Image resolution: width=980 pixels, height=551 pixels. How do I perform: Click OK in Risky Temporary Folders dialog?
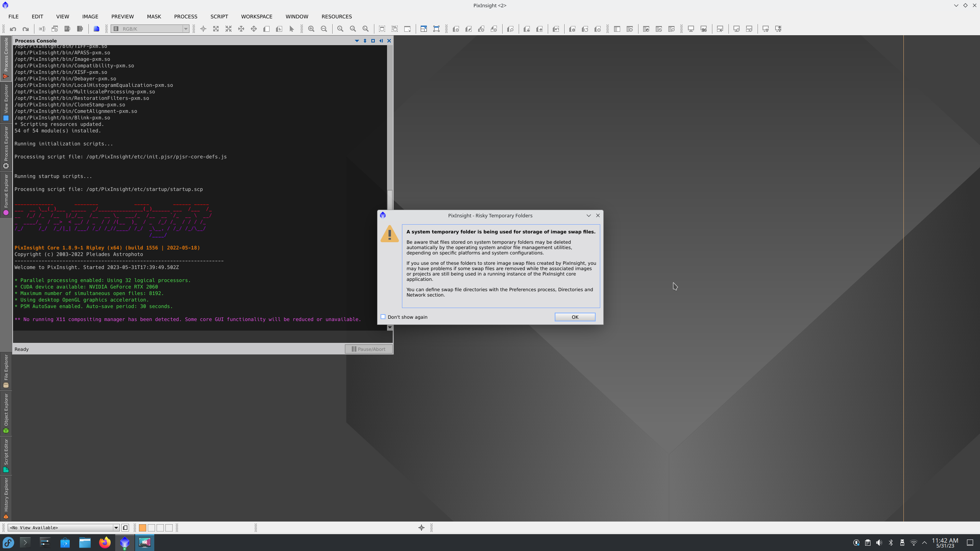(575, 317)
